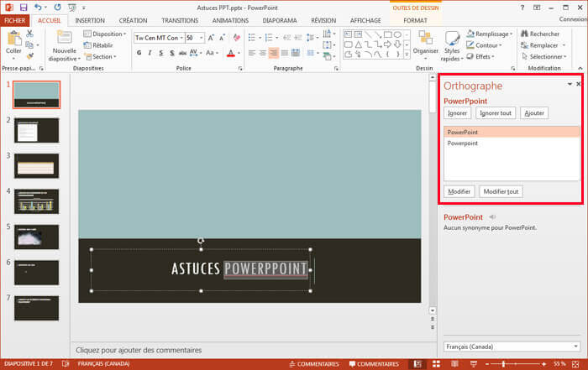Screen dimensions: 588x370
Task: Expand the Disposition layout menu
Action: [105, 34]
